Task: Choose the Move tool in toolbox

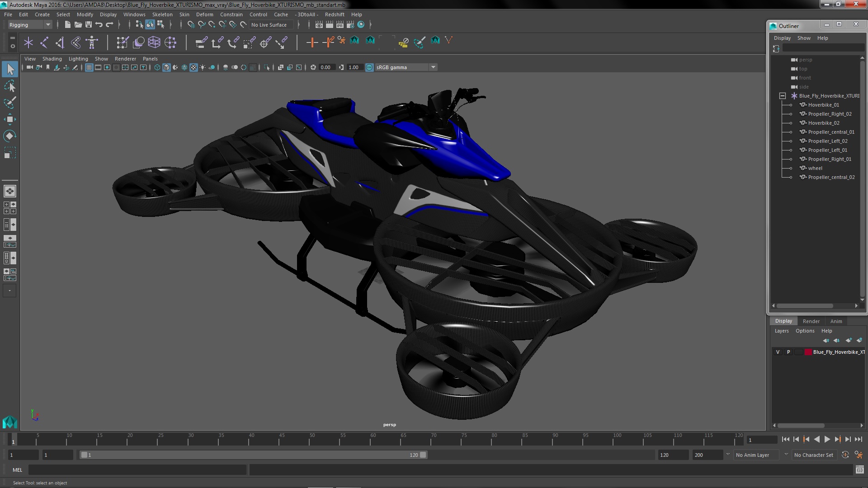Action: point(9,119)
